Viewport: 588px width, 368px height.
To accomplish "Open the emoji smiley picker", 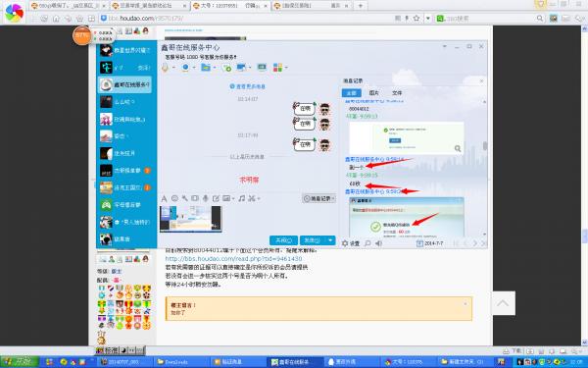I will pos(174,198).
